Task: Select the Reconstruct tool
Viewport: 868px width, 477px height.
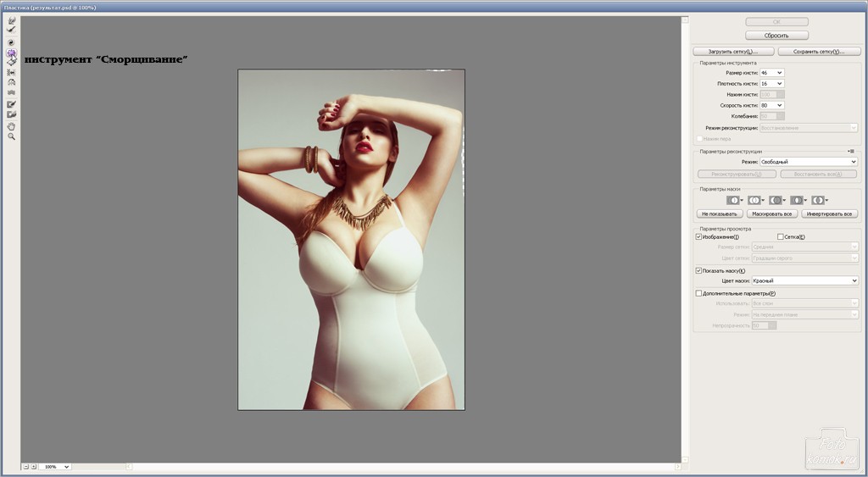Action: (x=11, y=30)
